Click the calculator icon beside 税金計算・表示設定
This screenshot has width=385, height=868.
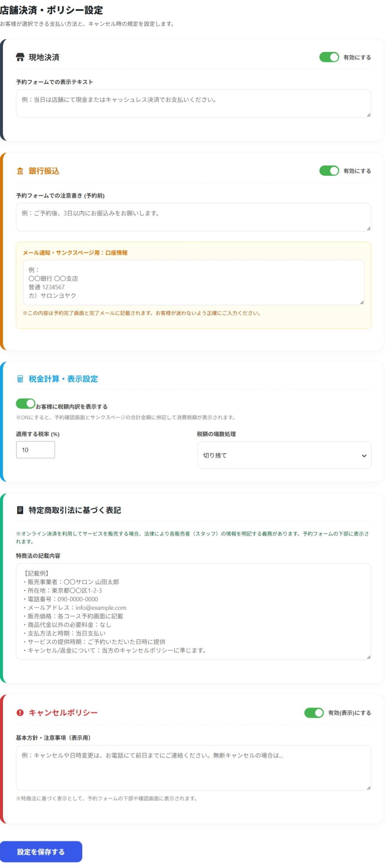[20, 379]
